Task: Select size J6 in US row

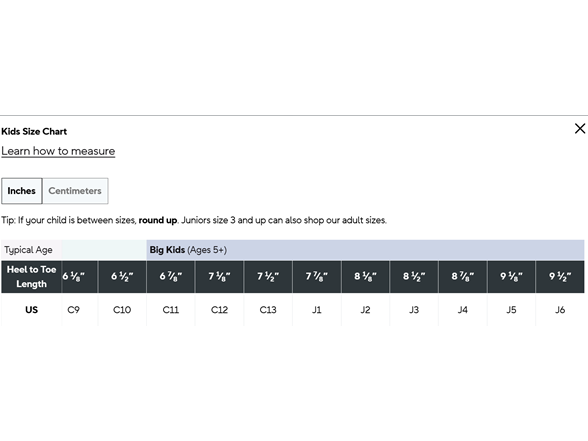Action: [560, 310]
